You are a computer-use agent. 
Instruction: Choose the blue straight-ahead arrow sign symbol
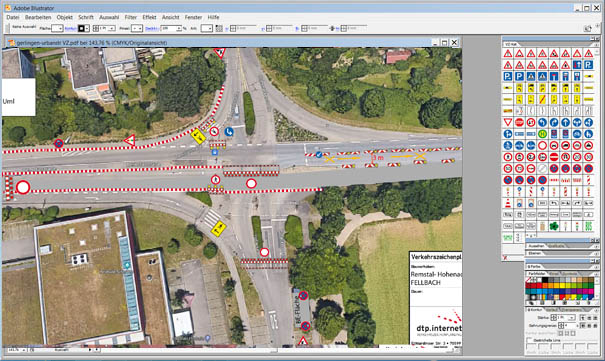(565, 123)
